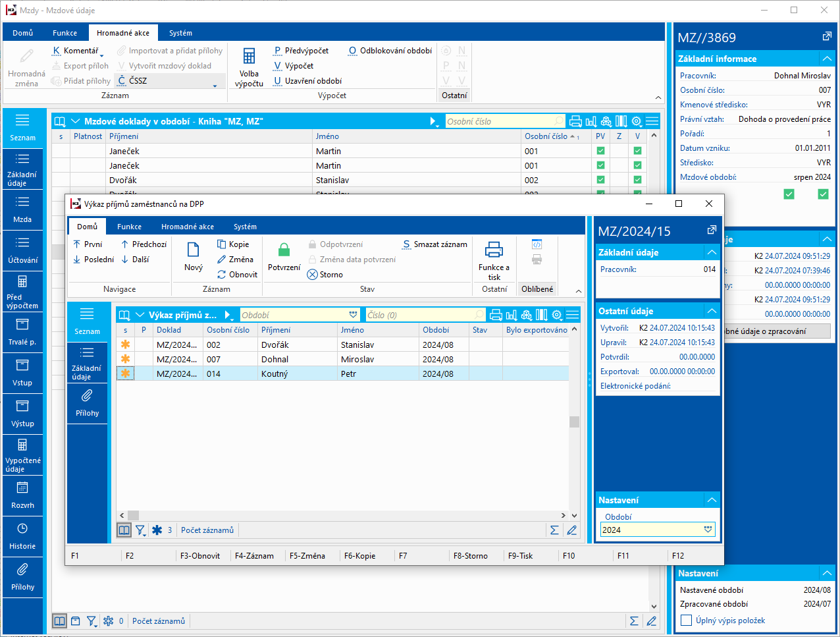840x637 pixels.
Task: Click the Hromadná změna pencil icon
Action: [x=27, y=55]
